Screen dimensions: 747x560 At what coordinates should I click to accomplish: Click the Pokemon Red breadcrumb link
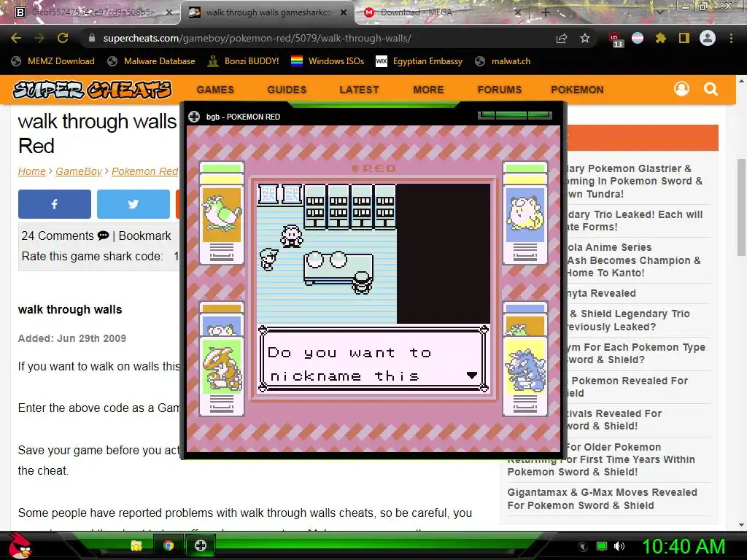[x=145, y=171]
